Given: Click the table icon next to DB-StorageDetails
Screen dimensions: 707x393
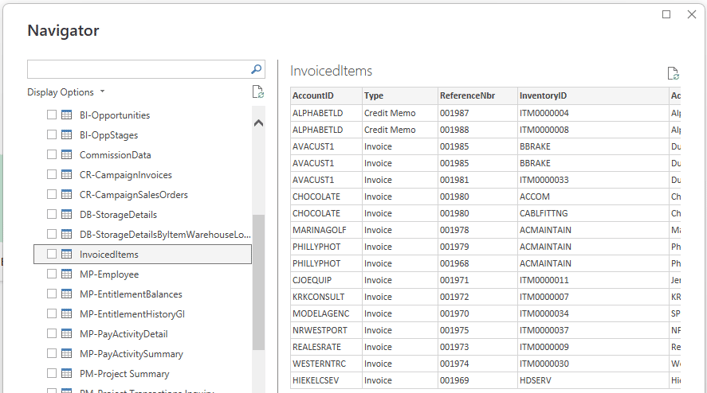Looking at the screenshot, I should click(x=66, y=214).
